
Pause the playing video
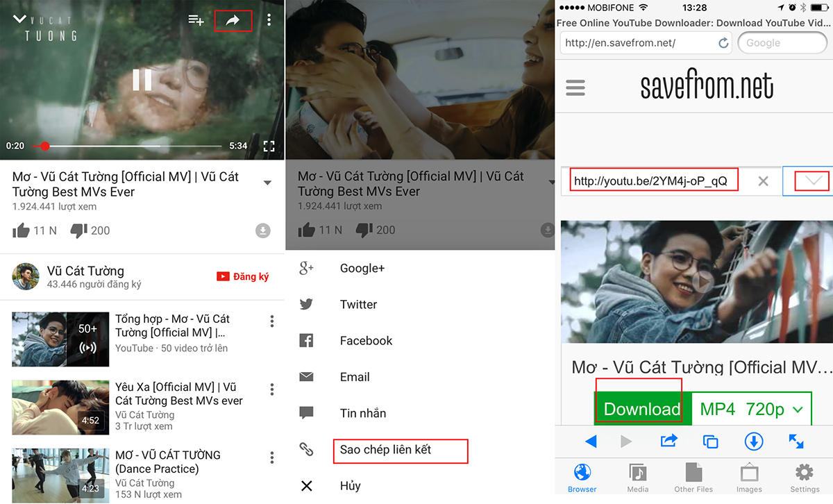click(x=142, y=80)
